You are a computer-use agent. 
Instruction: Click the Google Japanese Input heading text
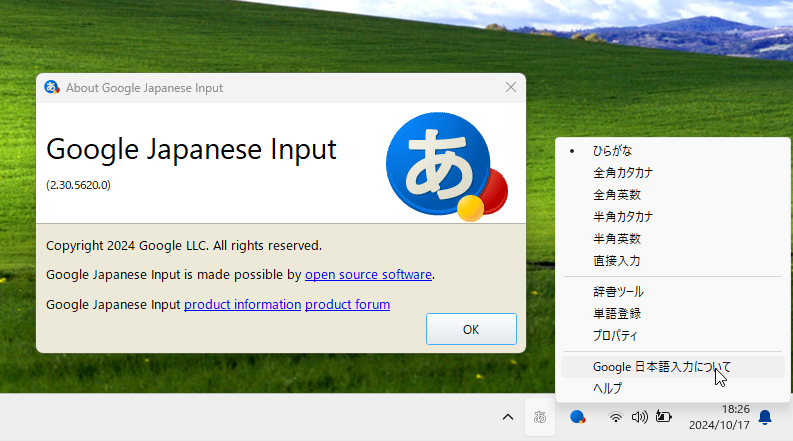point(191,149)
